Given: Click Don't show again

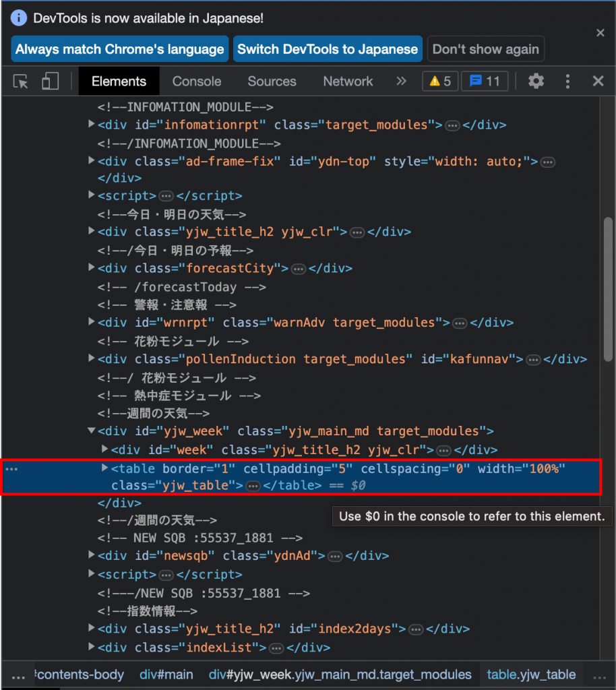Looking at the screenshot, I should pos(485,49).
